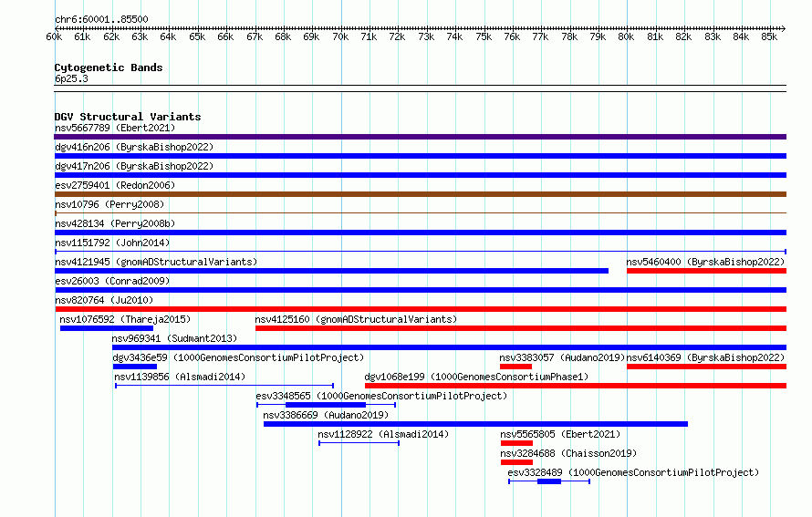
Task: Click the chr6:60001..85500 region label
Action: coord(101,19)
